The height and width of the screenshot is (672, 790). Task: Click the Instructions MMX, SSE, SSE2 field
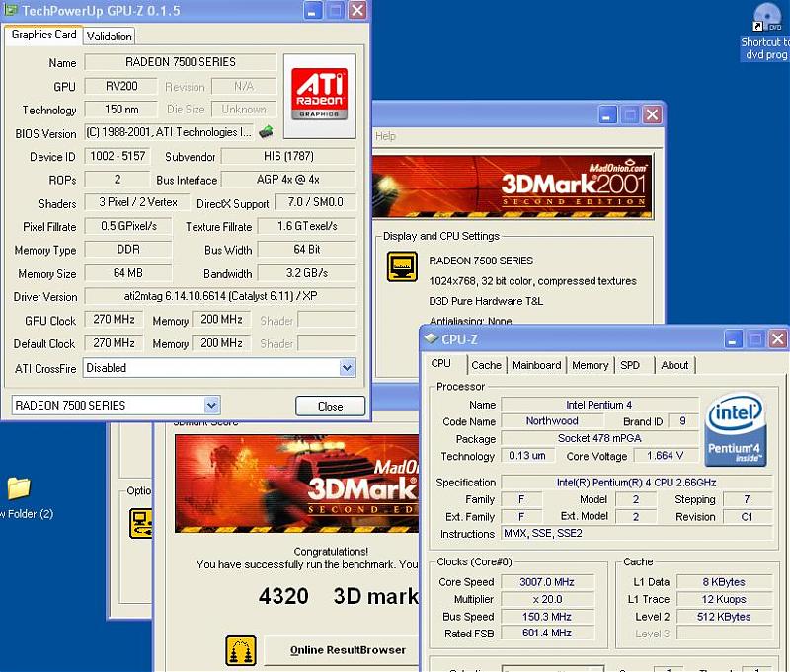(636, 533)
